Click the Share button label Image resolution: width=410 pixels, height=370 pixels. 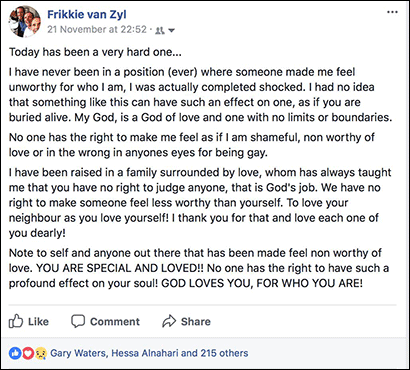coord(196,322)
